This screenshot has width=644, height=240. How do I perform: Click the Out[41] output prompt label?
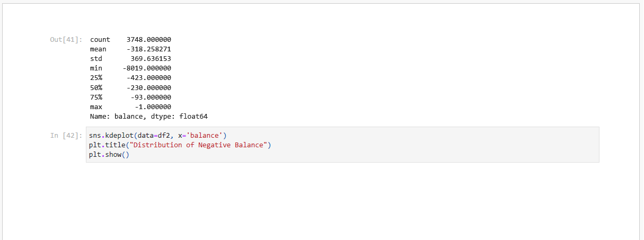[66, 40]
